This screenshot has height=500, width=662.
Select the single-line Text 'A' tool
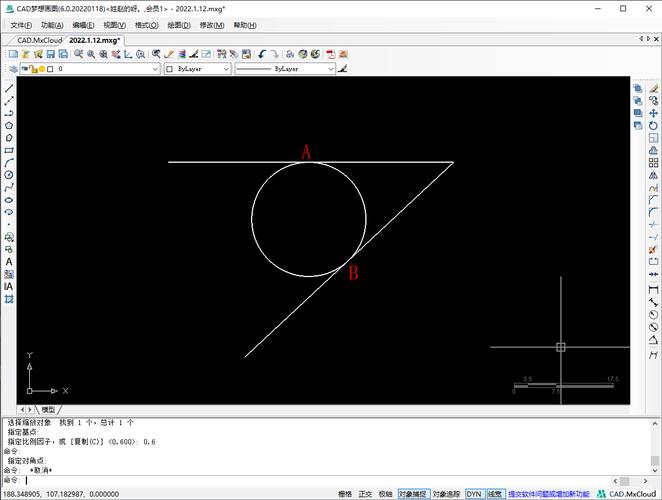(9, 262)
